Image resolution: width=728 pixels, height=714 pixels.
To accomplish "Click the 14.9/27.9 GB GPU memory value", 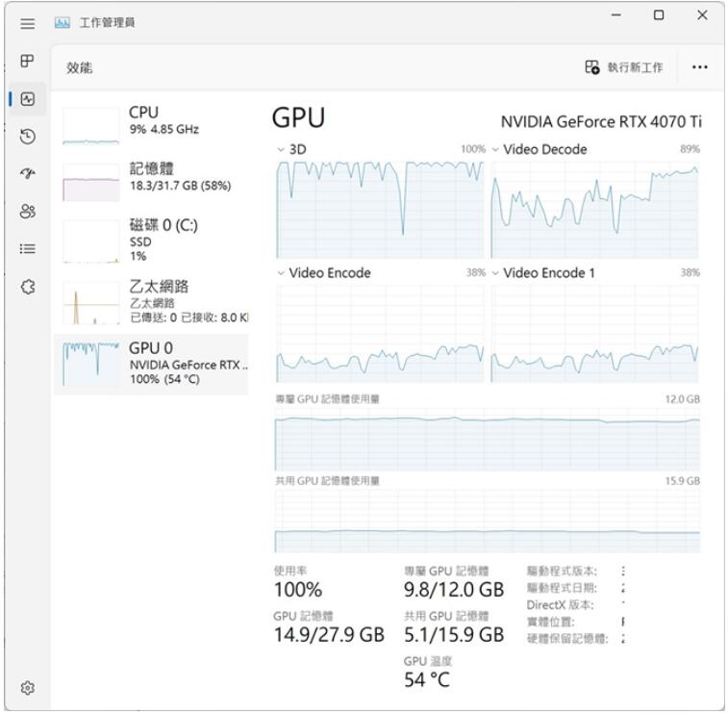I will point(329,635).
